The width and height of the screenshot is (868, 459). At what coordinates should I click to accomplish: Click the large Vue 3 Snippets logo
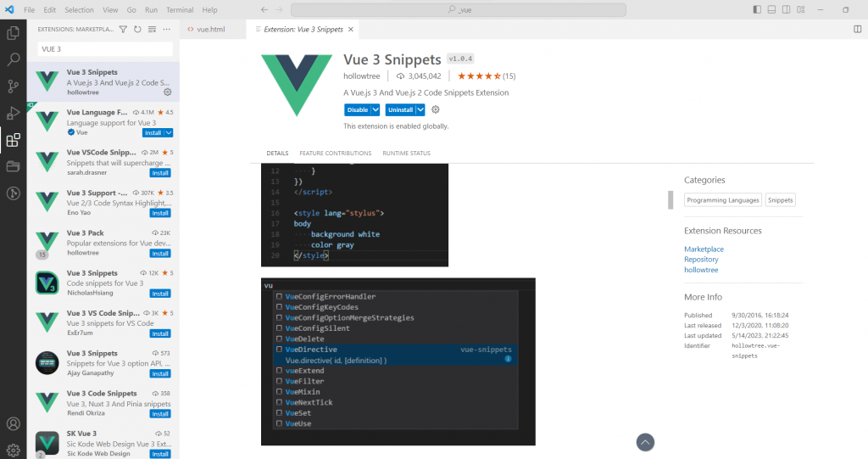coord(297,85)
